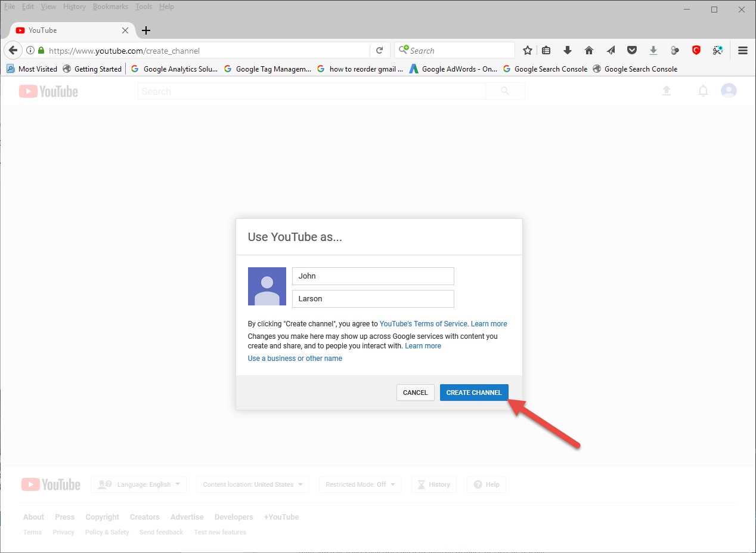Open the Content location dropdown
This screenshot has width=756, height=553.
[x=253, y=484]
